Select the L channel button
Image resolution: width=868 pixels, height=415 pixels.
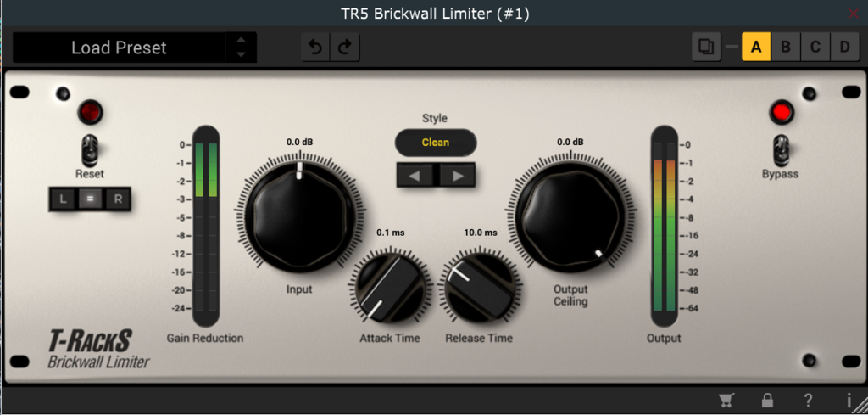click(x=63, y=199)
